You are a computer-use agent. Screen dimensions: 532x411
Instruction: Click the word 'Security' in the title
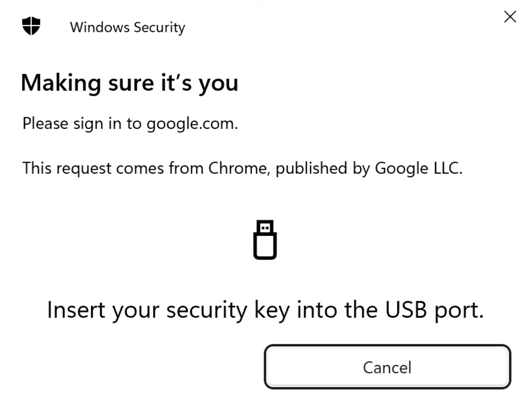click(x=159, y=27)
